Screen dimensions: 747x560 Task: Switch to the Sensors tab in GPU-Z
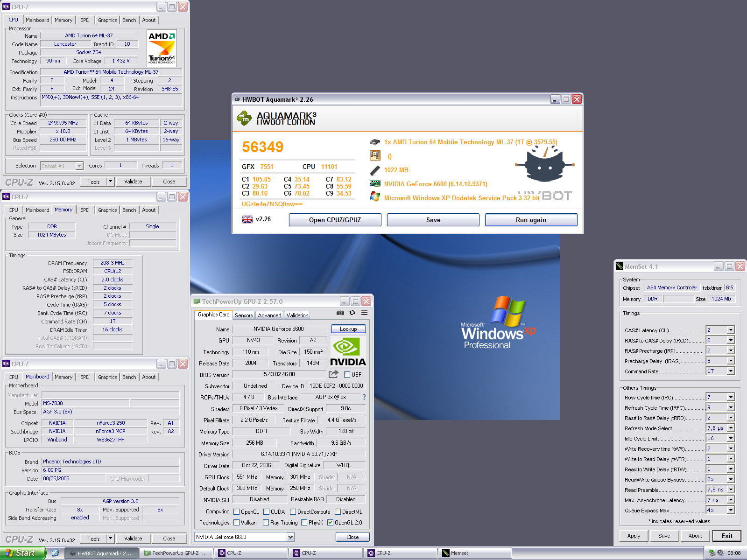point(244,315)
